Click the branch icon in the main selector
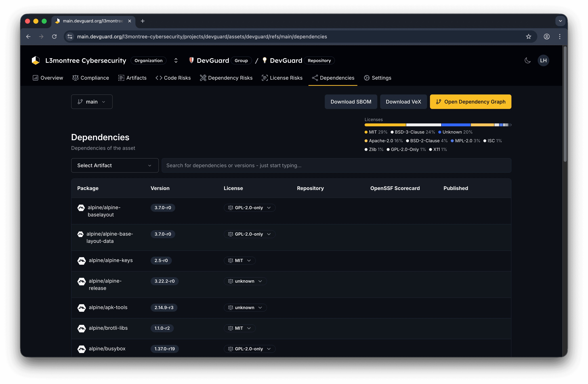 point(80,102)
